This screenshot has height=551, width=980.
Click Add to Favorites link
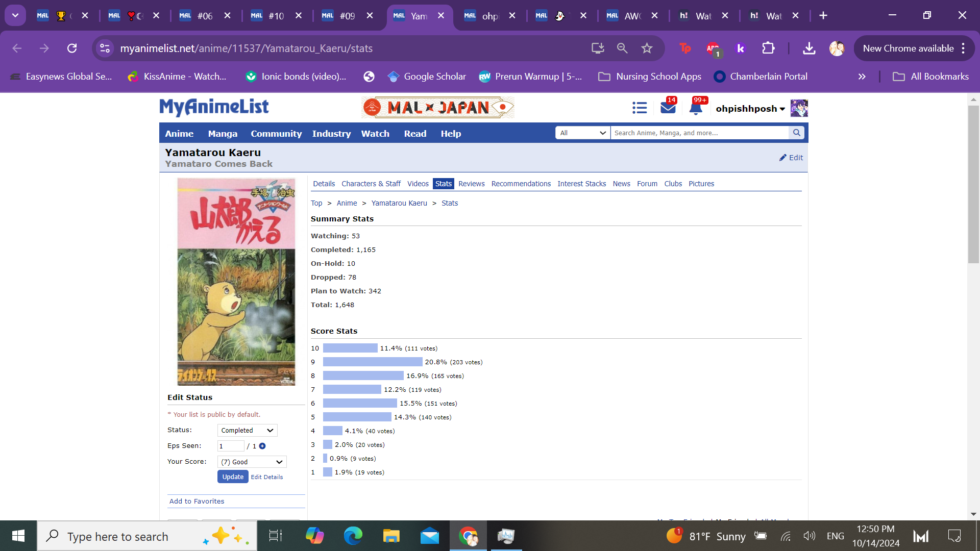[197, 502]
